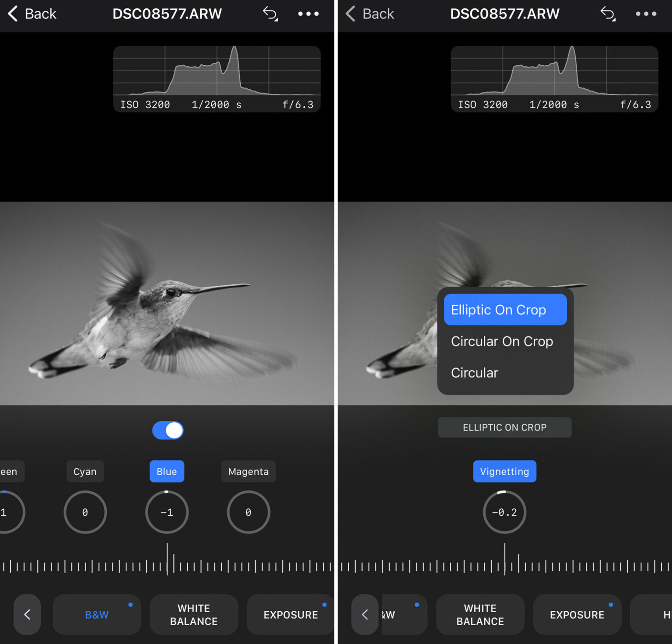Tap DSC08577.ARW title in left screen
The image size is (672, 644).
point(167,14)
